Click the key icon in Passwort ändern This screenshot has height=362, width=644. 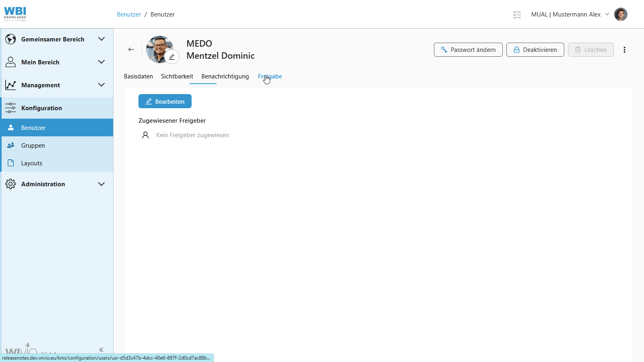pyautogui.click(x=444, y=50)
